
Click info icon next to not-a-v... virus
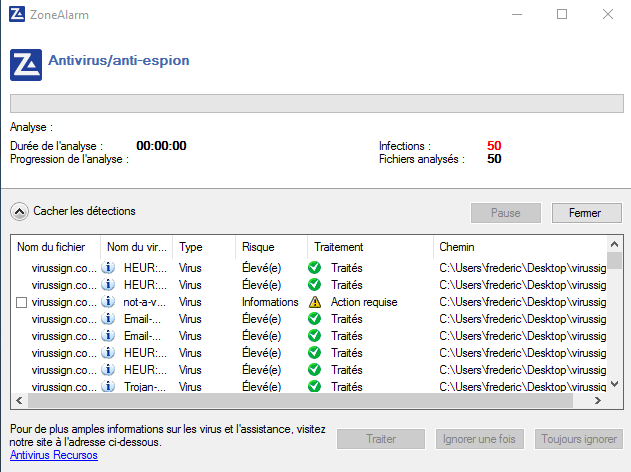[x=108, y=301]
